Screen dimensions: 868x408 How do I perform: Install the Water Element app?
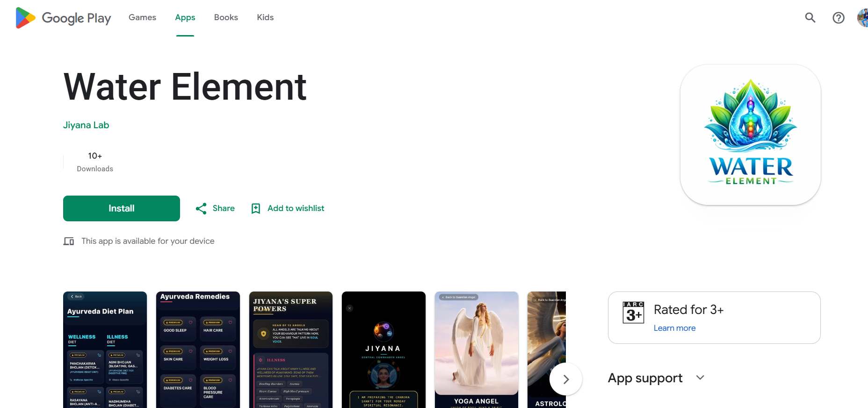(122, 208)
